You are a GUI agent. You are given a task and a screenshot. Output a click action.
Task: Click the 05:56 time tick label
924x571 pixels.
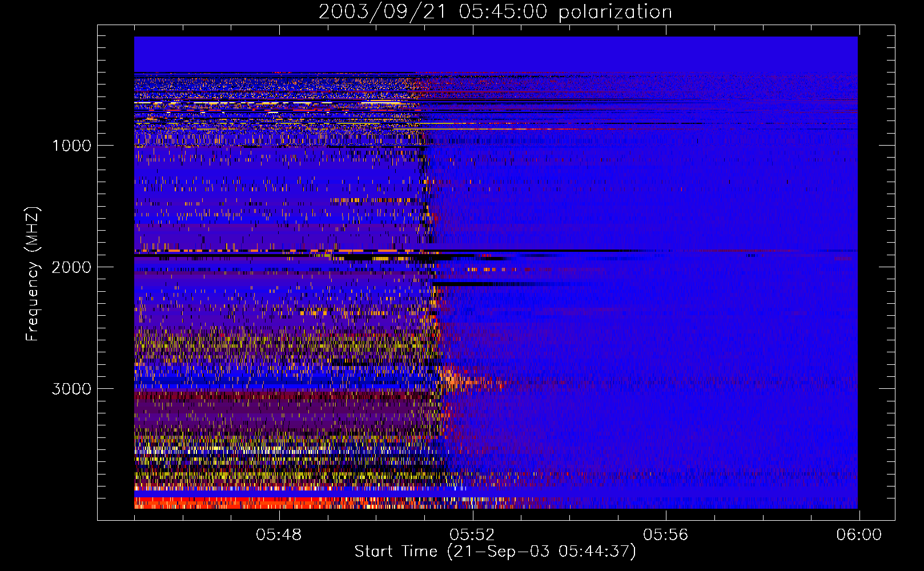coord(666,535)
